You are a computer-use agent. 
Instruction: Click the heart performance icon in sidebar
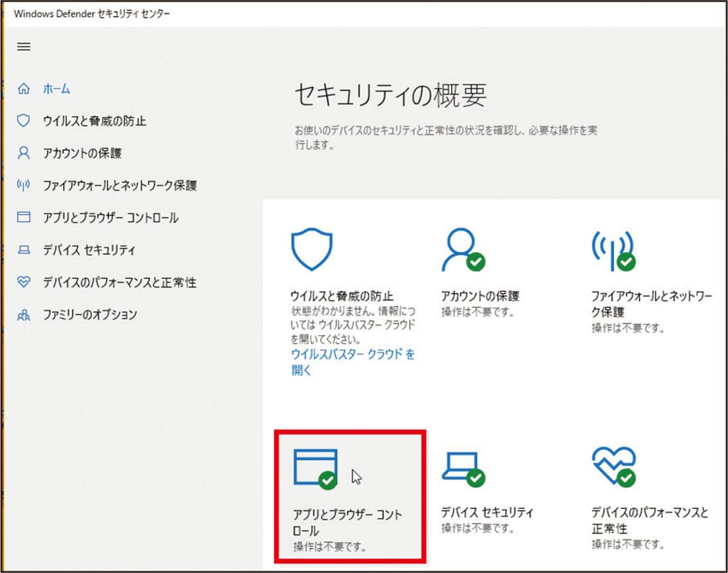click(23, 282)
